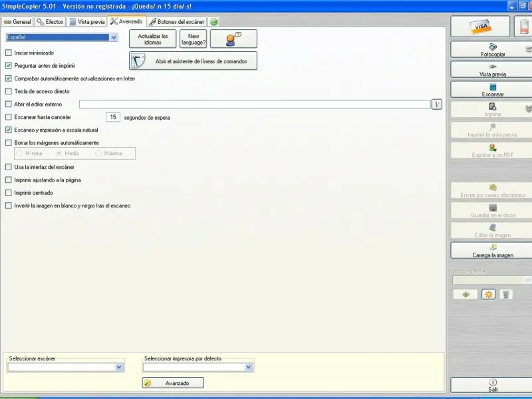Image resolution: width=532 pixels, height=399 pixels.
Task: Click the green check tab icon
Action: (213, 22)
